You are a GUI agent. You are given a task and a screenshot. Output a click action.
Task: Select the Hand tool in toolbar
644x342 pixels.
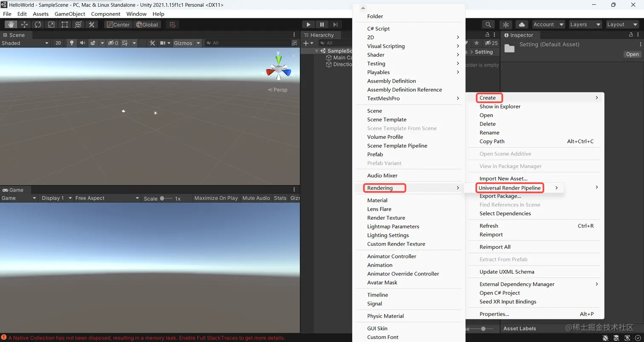click(x=11, y=24)
